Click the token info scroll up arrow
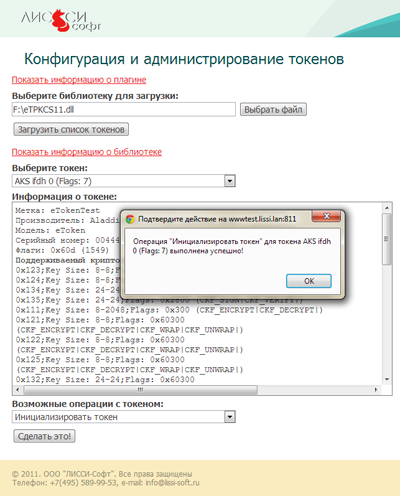The height and width of the screenshot is (496, 400). (x=387, y=208)
